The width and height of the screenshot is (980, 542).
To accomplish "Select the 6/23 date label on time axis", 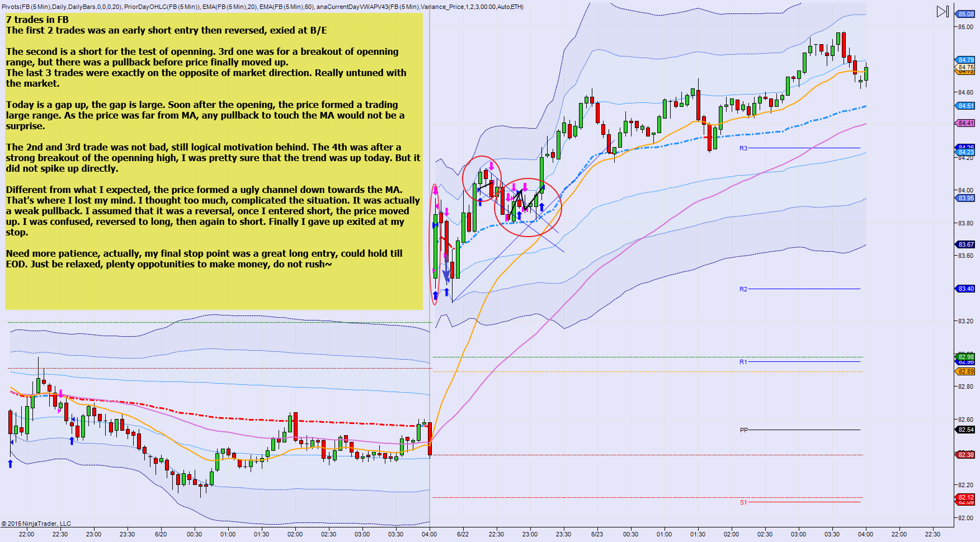I will click(x=597, y=534).
